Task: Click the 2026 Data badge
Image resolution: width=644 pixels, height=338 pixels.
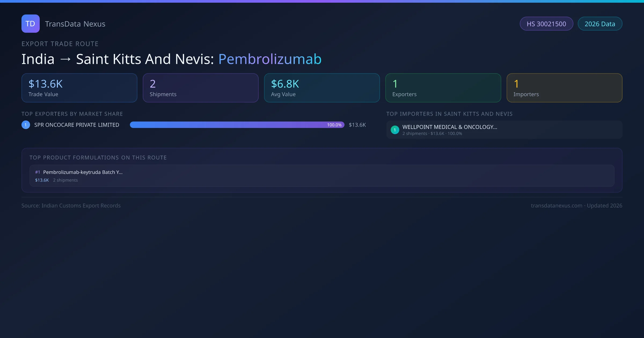Action: tap(599, 24)
